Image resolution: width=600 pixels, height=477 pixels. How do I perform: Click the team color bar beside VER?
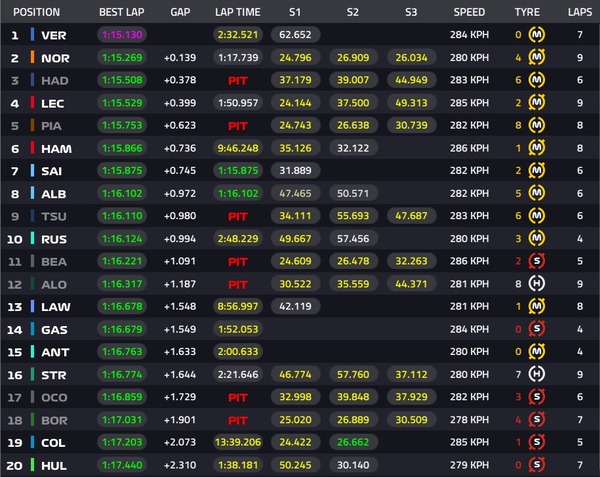pyautogui.click(x=35, y=35)
